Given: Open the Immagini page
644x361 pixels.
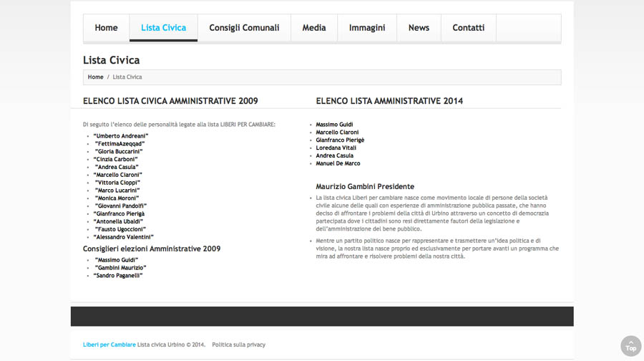Looking at the screenshot, I should tap(367, 27).
